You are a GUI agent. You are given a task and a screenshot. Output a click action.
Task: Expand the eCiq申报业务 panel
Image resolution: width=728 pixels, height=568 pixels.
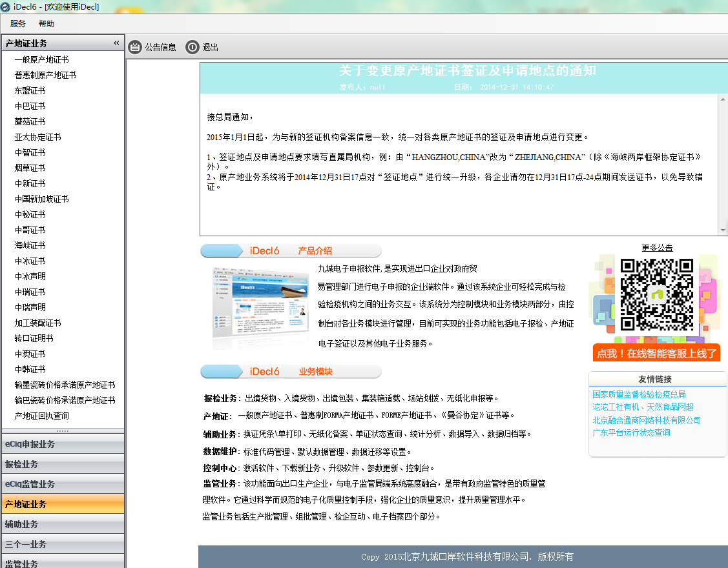point(62,444)
